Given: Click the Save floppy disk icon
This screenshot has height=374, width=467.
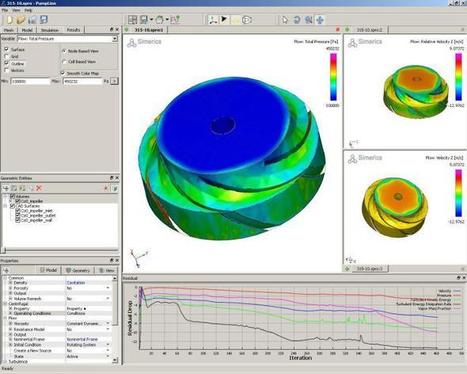Looking at the screenshot, I should (44, 20).
